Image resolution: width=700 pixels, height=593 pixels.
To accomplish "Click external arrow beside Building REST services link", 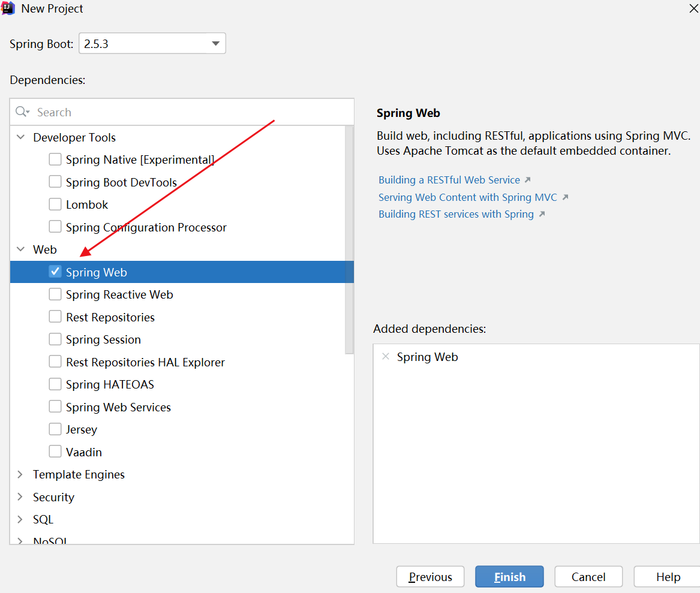I will click(542, 214).
